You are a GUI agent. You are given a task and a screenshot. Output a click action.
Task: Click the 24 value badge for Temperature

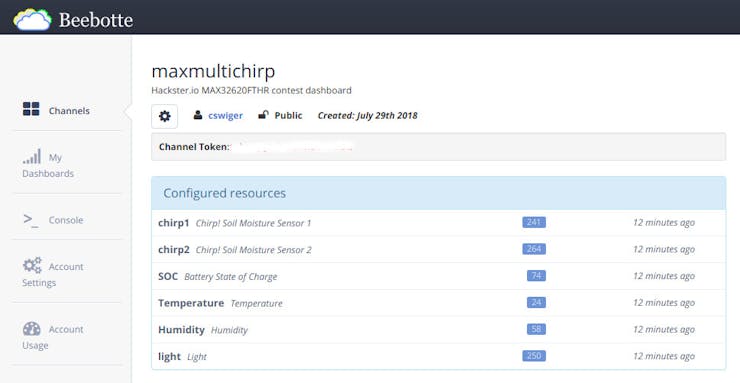pos(536,302)
